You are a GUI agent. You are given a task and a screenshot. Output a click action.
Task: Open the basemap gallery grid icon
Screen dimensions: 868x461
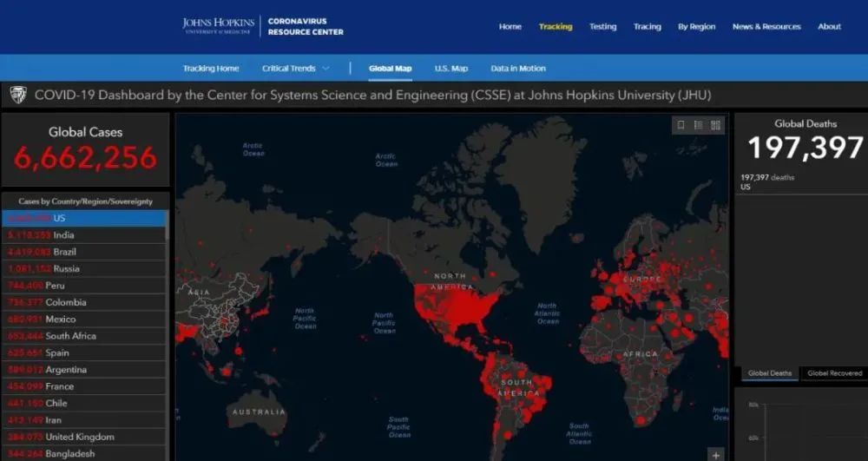click(x=715, y=125)
